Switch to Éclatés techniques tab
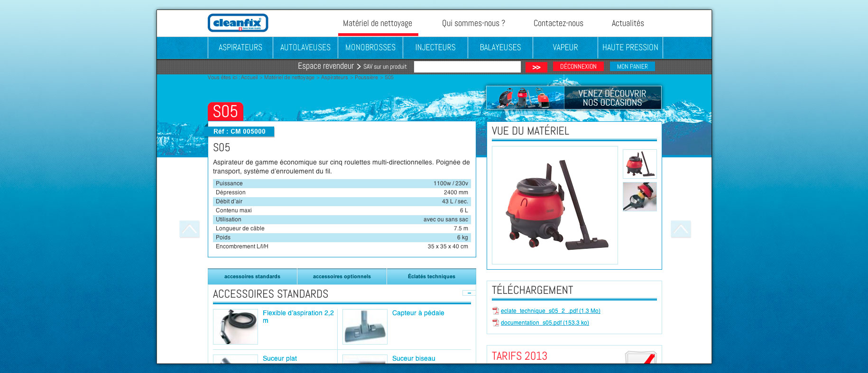 (x=432, y=276)
